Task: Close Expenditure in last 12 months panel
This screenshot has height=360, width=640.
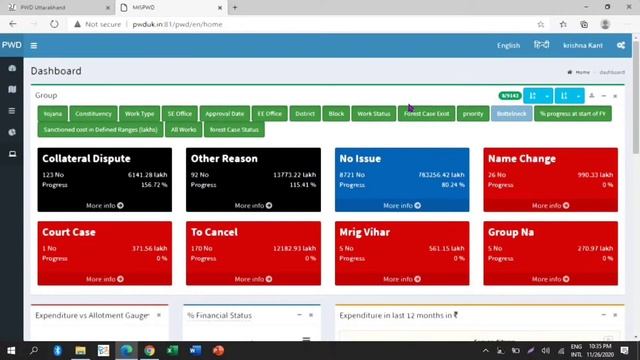Action: pos(615,315)
